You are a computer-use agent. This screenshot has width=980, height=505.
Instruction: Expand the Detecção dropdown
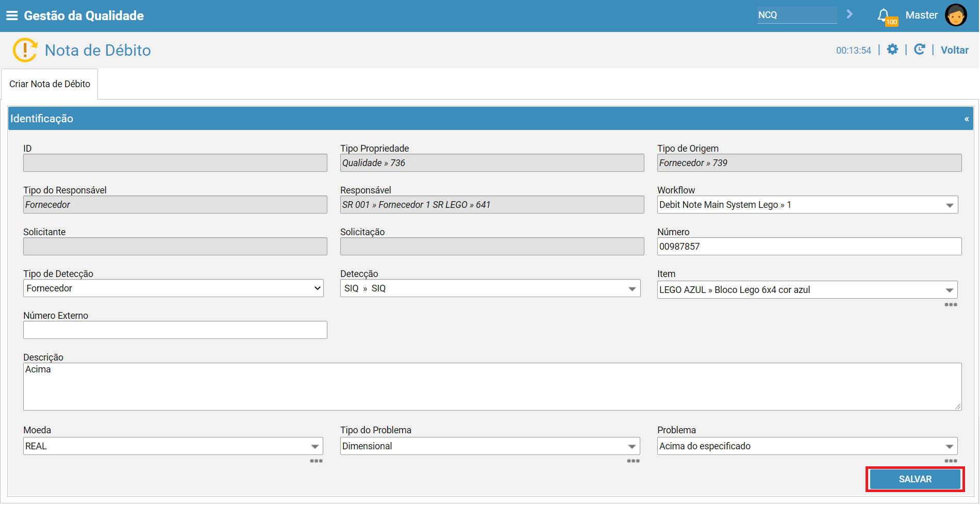point(632,289)
